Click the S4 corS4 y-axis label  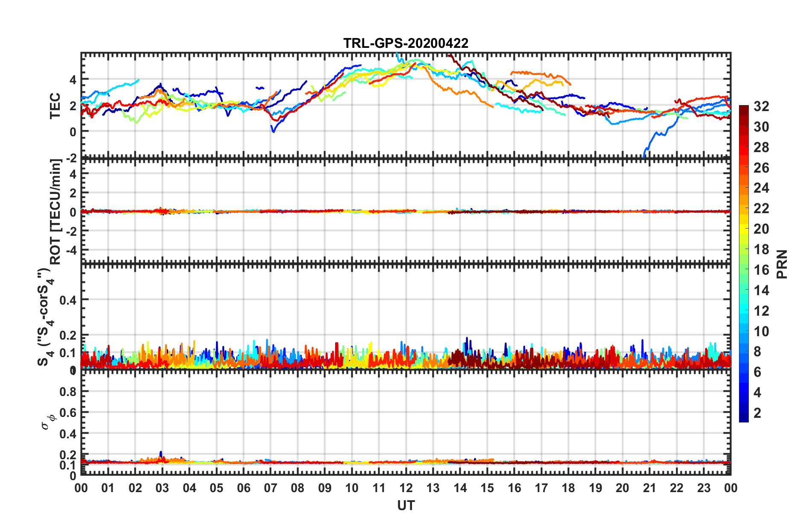46,317
